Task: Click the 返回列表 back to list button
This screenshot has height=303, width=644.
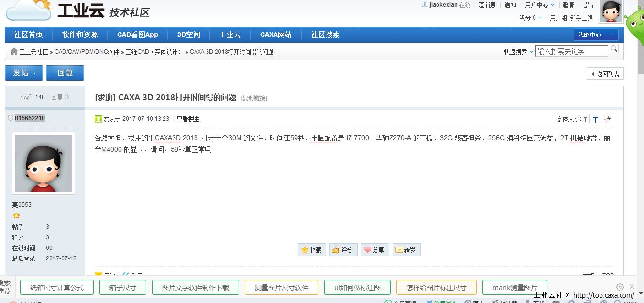Action: coord(605,74)
